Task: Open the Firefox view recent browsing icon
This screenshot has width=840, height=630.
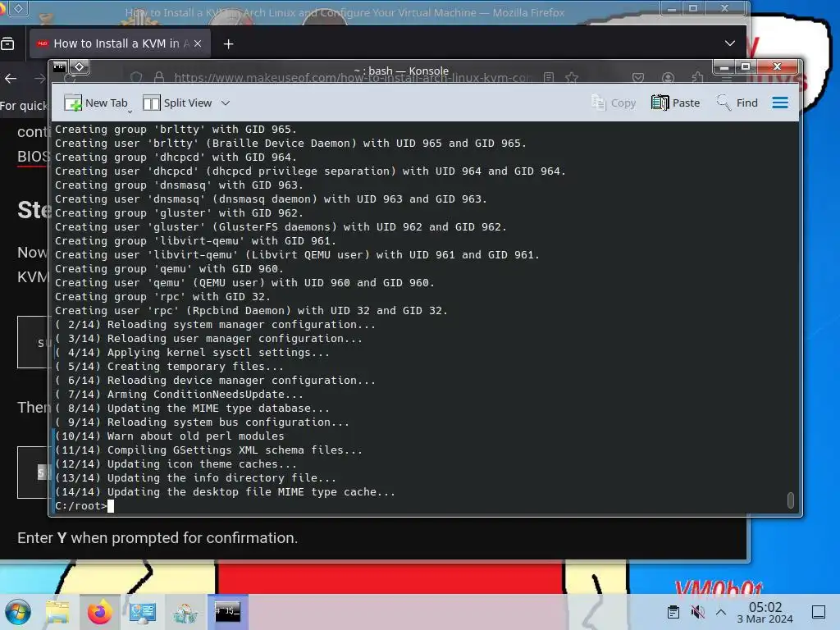Action: pos(7,44)
